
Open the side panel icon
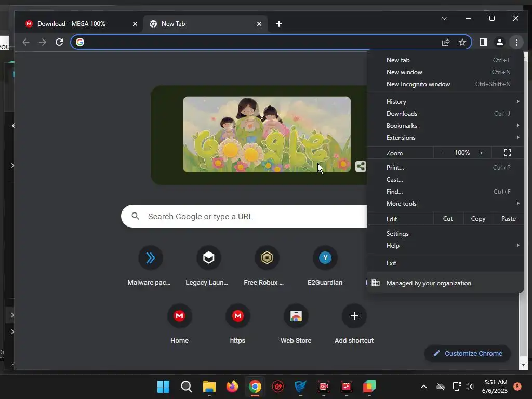point(483,42)
